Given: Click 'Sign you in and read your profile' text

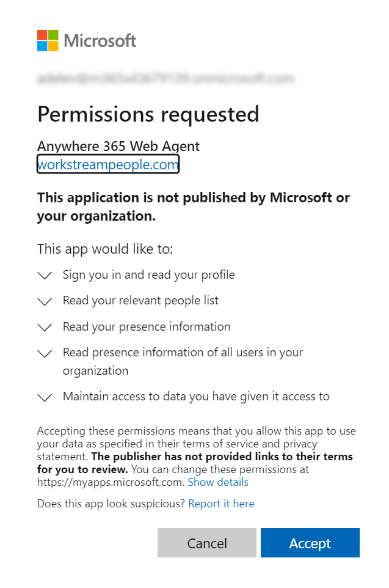Looking at the screenshot, I should 149,275.
